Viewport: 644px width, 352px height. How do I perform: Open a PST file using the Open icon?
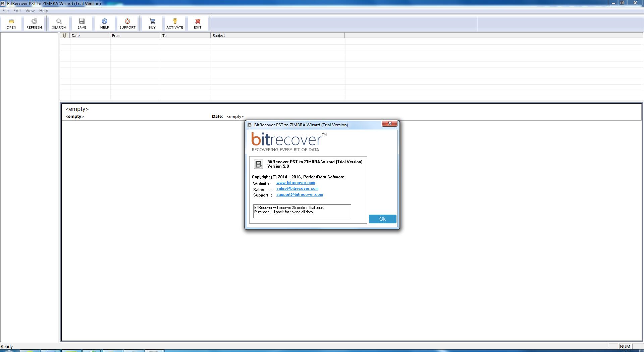pyautogui.click(x=11, y=23)
